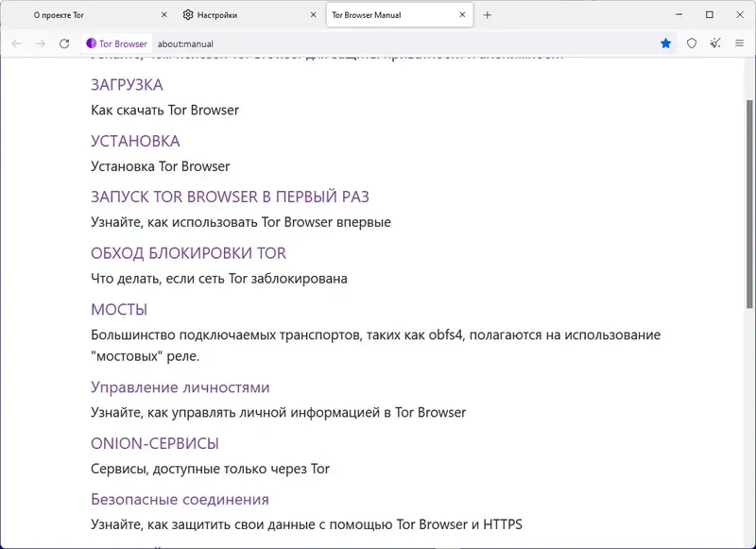Open the hamburger application menu

(739, 43)
